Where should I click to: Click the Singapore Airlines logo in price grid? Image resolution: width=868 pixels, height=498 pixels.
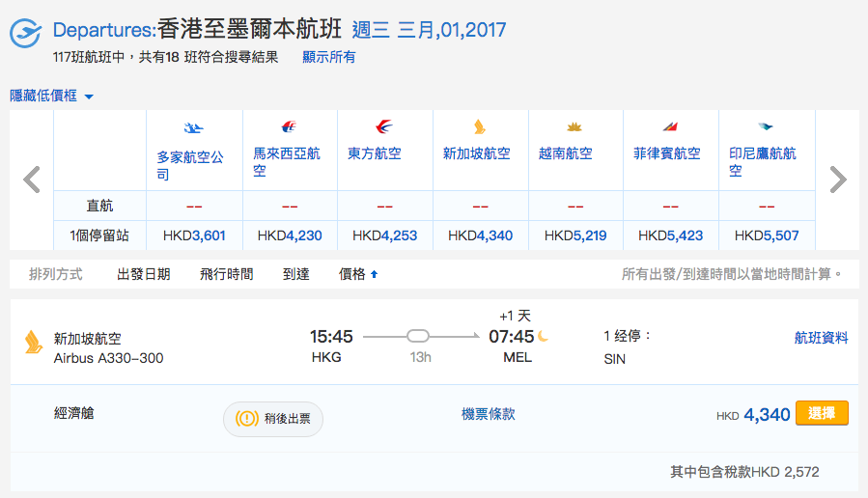(x=480, y=126)
